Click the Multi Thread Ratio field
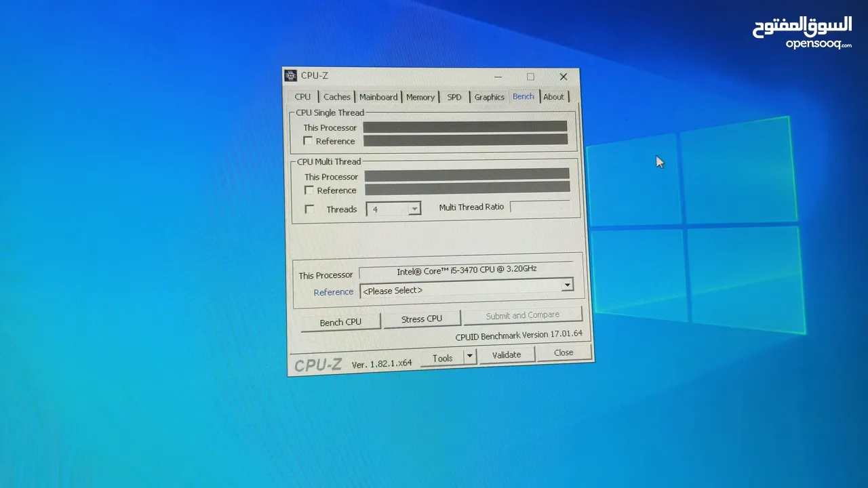 click(x=540, y=207)
